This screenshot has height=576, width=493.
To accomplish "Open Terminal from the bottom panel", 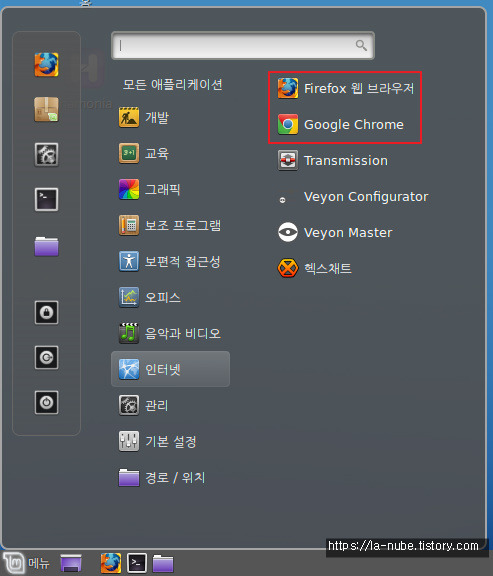I will click(x=137, y=563).
